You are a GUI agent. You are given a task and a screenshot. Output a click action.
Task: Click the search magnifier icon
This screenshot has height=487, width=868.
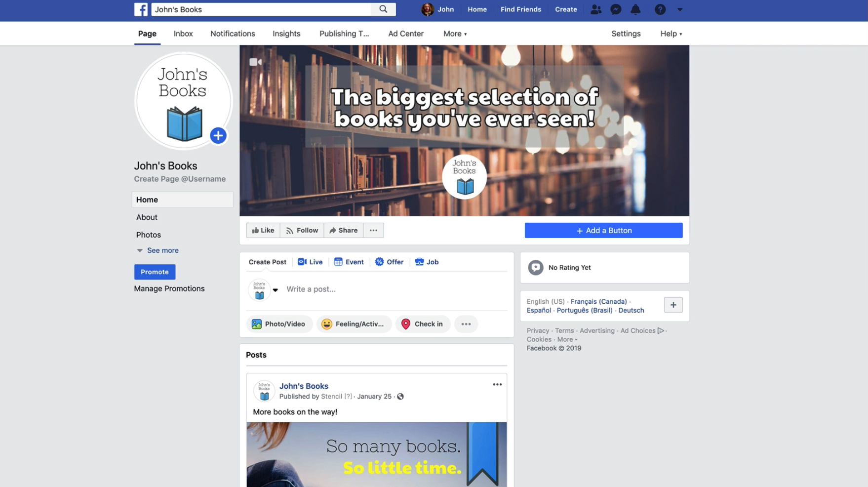(x=383, y=9)
